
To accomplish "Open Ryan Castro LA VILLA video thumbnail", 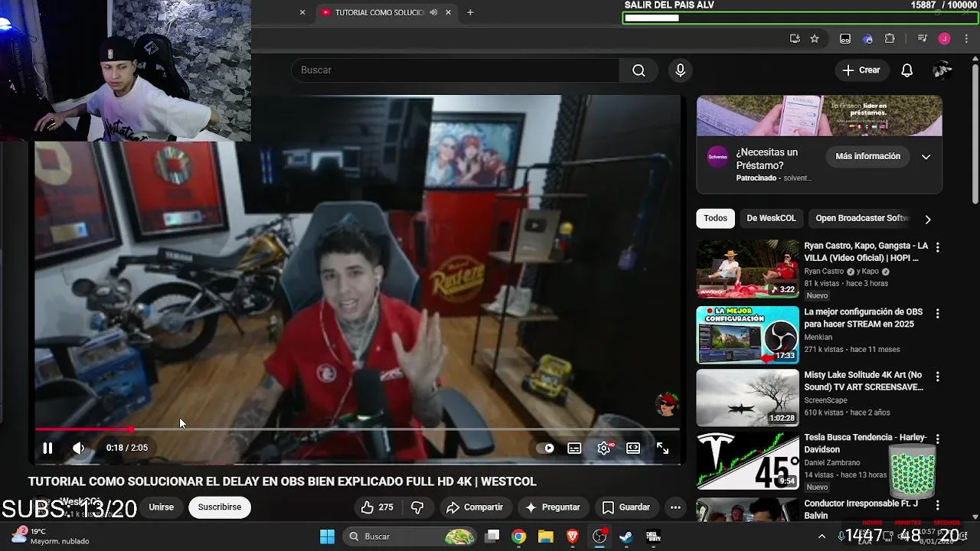I will coord(747,269).
